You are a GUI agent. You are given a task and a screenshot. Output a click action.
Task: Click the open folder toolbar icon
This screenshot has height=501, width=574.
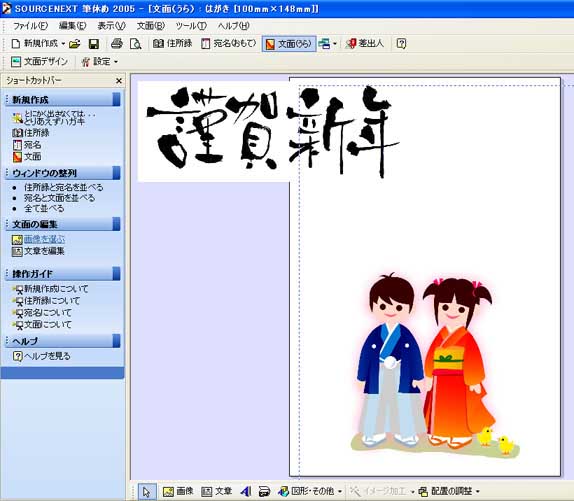tap(75, 44)
